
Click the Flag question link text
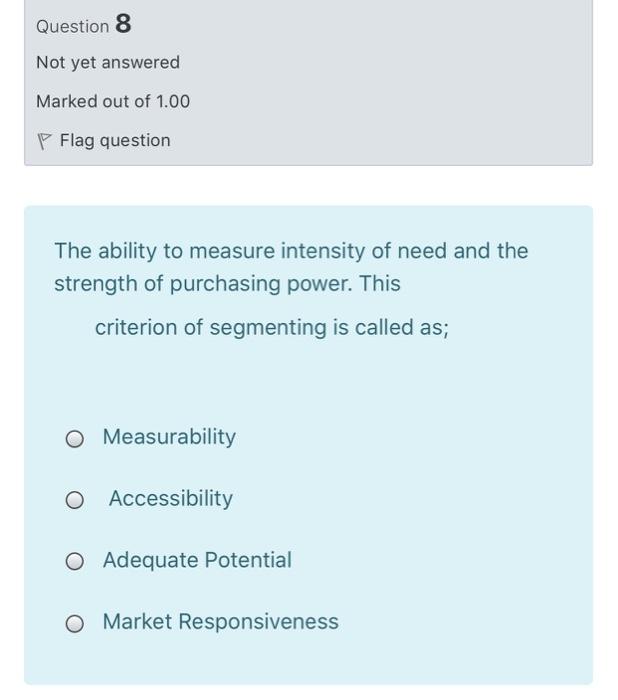click(x=115, y=141)
